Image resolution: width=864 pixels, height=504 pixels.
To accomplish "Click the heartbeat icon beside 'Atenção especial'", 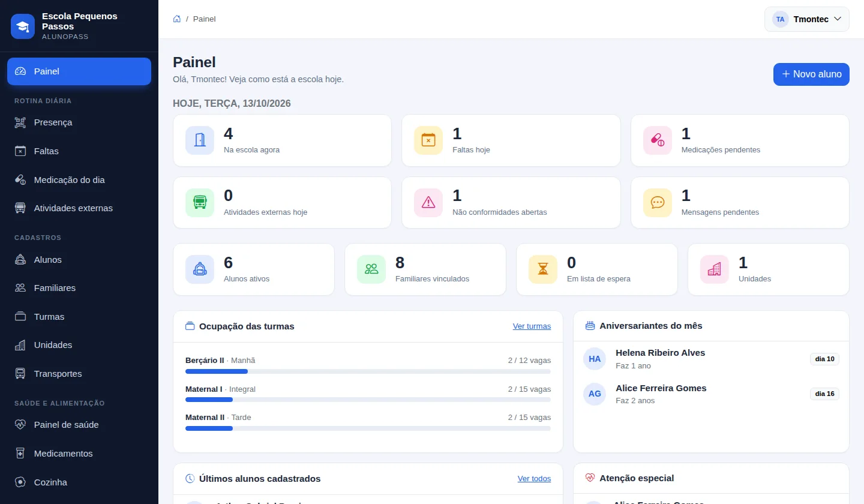I will pos(590,478).
